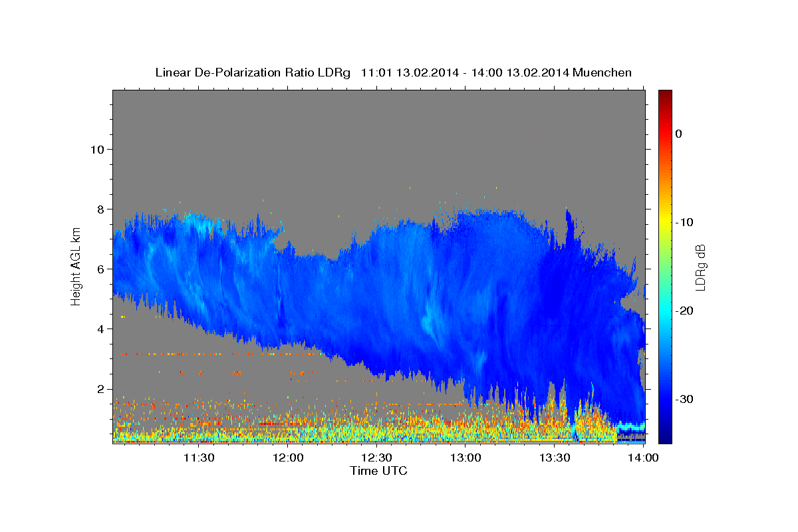Select the 13:00 time axis tick label

click(x=466, y=458)
